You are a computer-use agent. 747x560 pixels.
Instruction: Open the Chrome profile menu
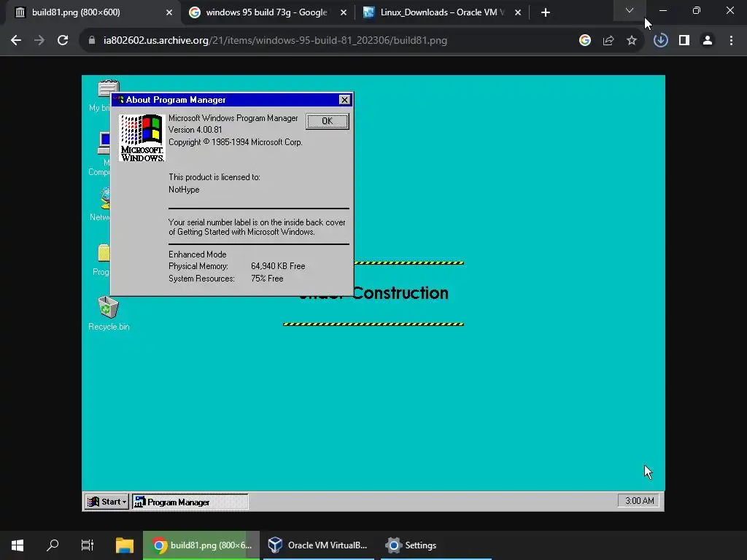coord(708,41)
